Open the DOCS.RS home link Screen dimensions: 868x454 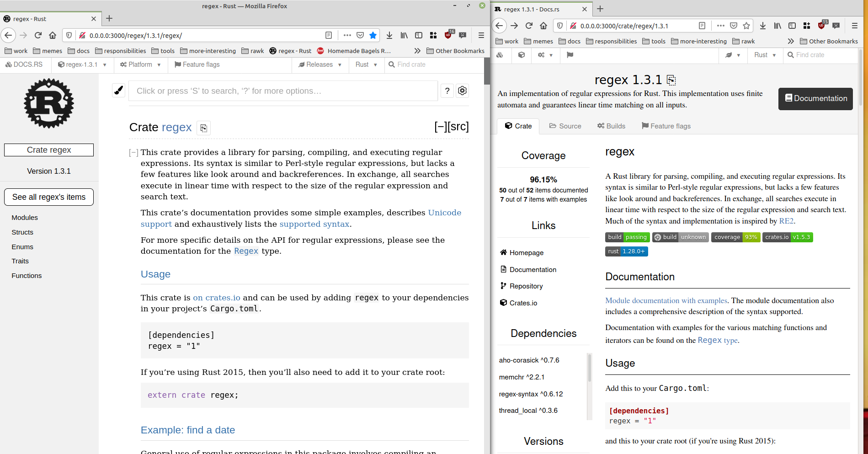tap(24, 64)
